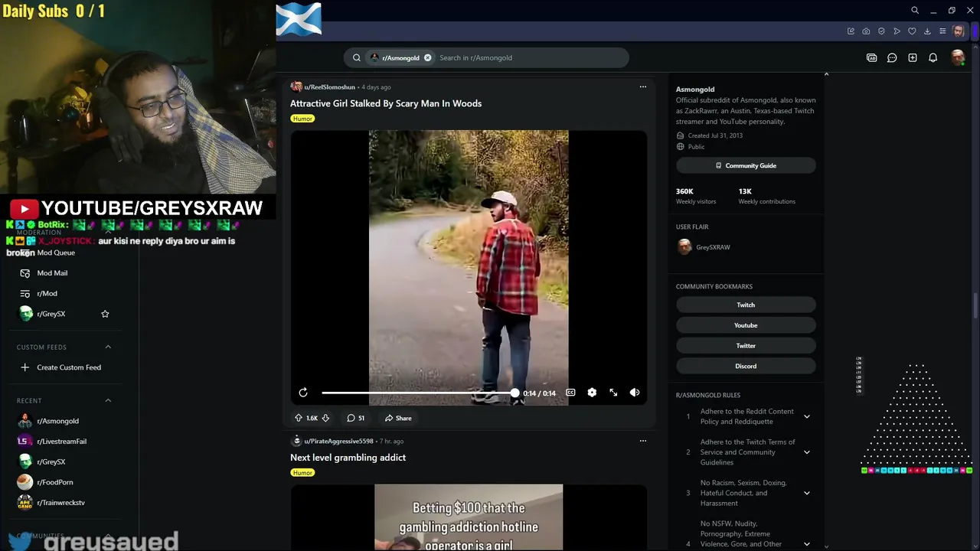Expand rule 3 No Racism, Sexism, Doxing
Image resolution: width=980 pixels, height=551 pixels.
tap(806, 493)
